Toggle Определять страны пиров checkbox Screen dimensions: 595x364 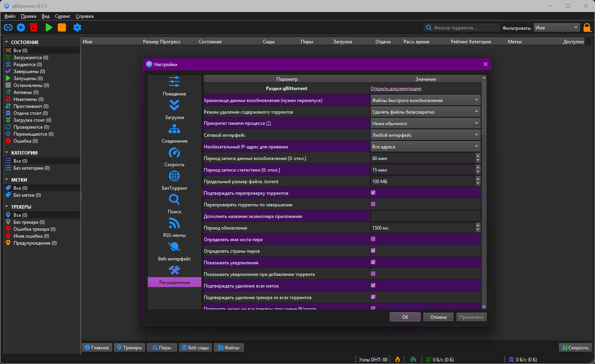point(373,250)
